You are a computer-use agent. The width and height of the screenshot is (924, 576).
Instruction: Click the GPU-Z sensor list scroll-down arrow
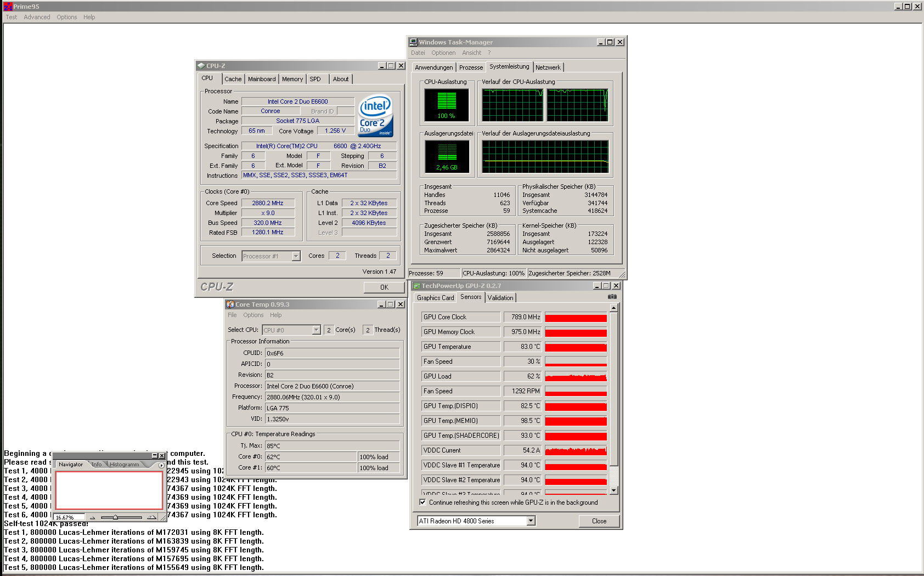(x=614, y=490)
